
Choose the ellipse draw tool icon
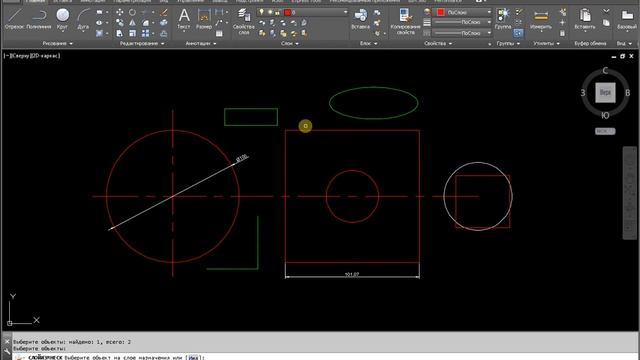(x=100, y=23)
